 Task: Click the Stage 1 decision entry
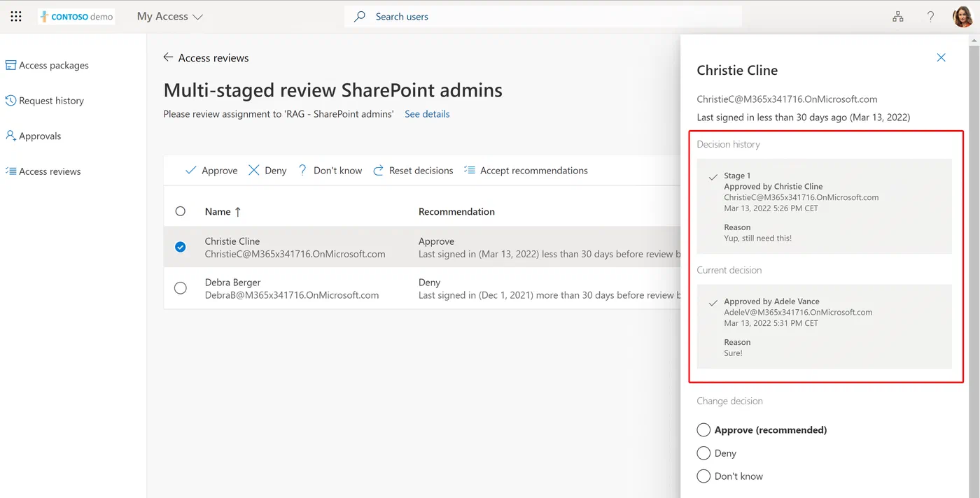click(824, 206)
